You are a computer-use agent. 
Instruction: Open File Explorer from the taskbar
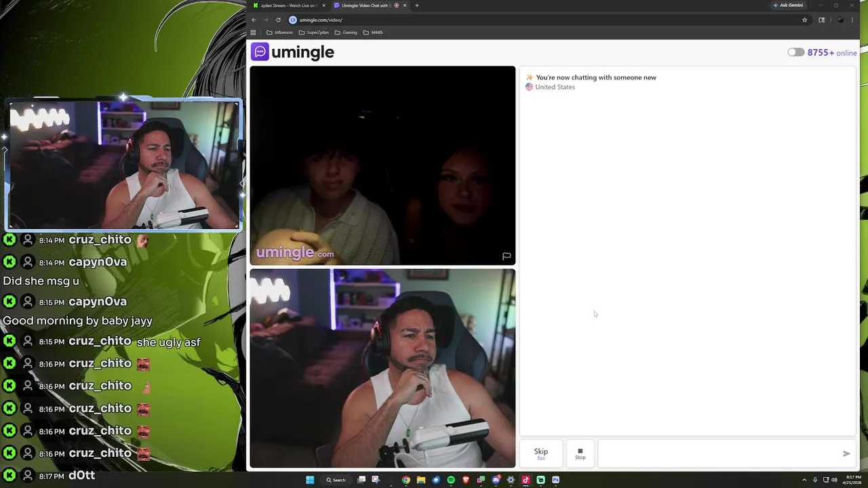pyautogui.click(x=421, y=480)
